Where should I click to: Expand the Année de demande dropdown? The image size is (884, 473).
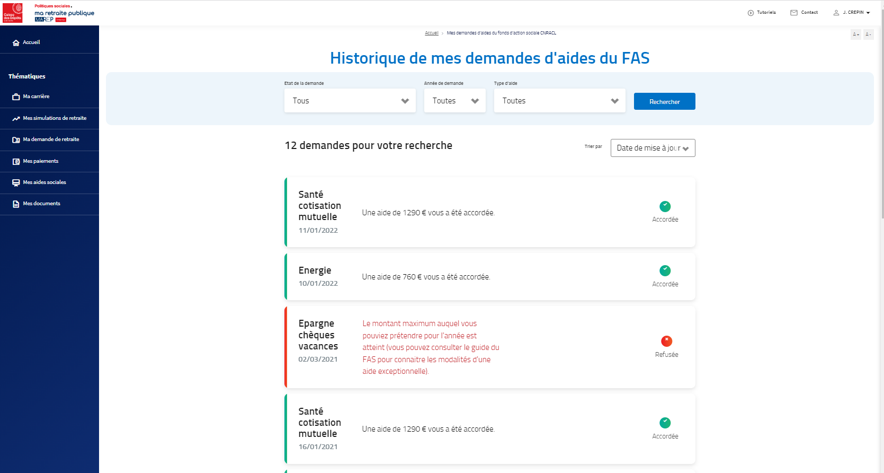click(x=454, y=101)
